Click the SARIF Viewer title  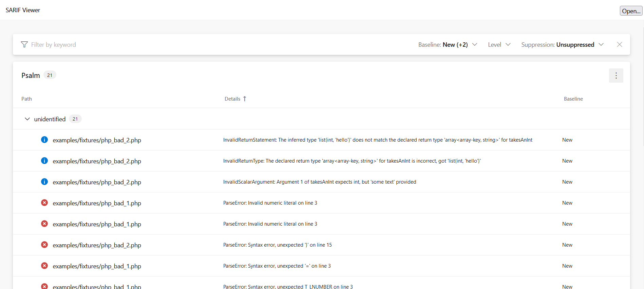tap(23, 10)
